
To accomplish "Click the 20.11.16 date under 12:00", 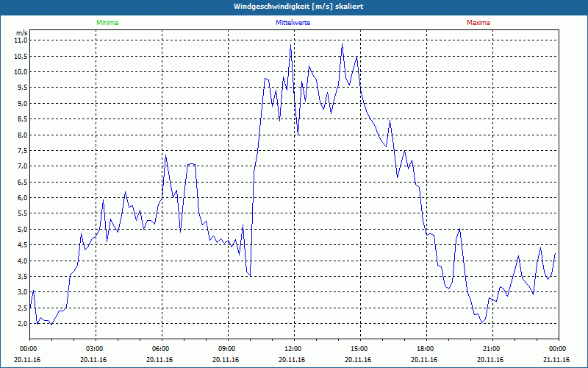I will pos(292,360).
